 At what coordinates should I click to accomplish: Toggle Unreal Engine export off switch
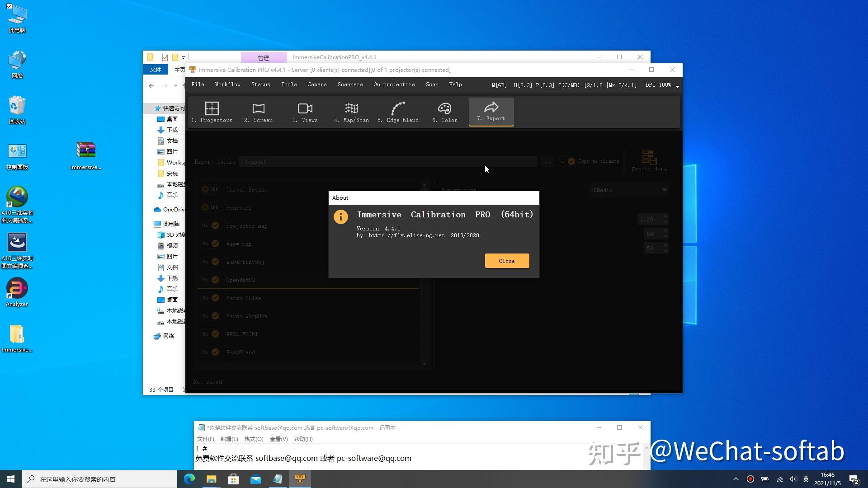210,190
